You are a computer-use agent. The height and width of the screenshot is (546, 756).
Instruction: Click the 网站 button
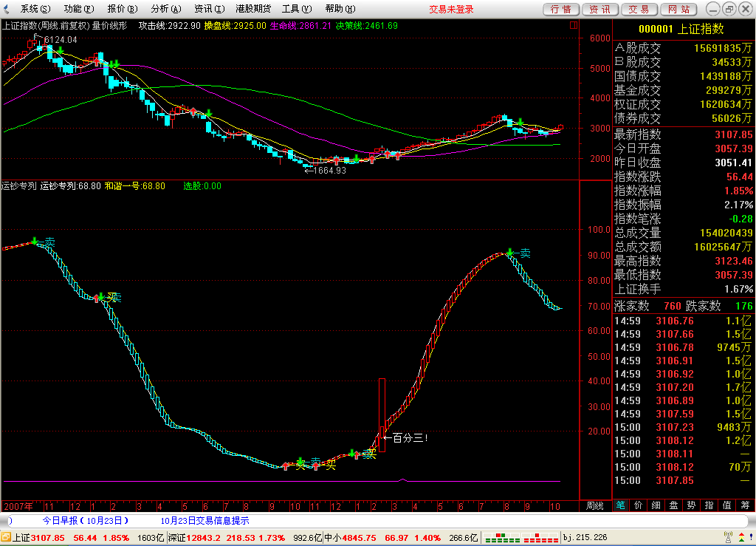click(x=678, y=9)
